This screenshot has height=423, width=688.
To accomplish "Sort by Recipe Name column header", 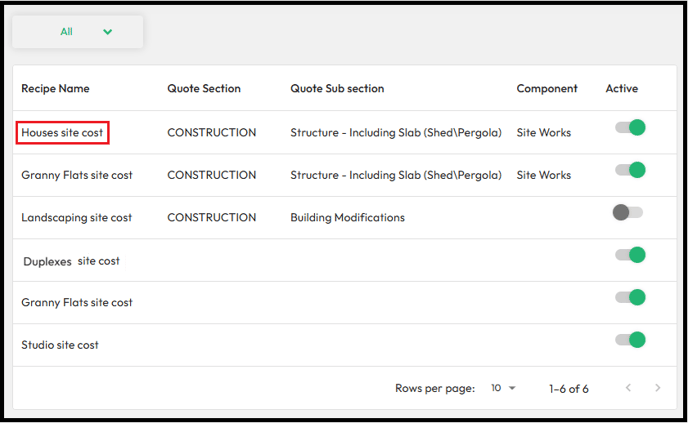I will click(x=55, y=89).
